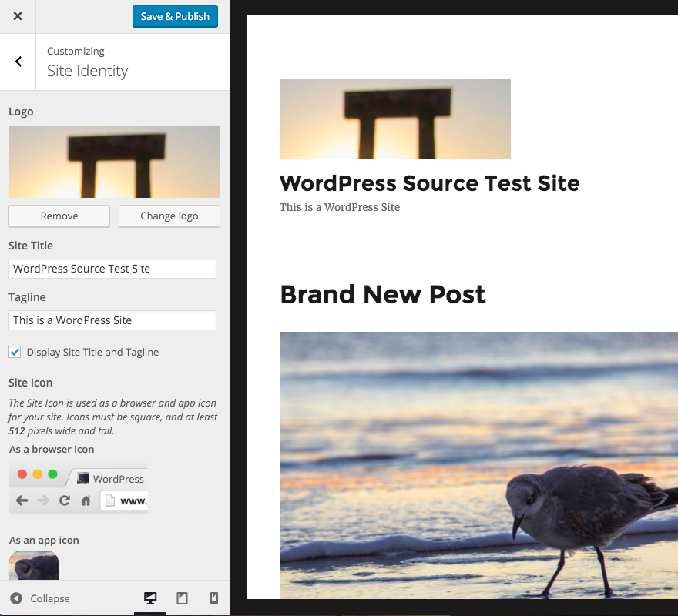Screen dimensions: 678x616
Task: Open the Brand New Post heading link
Action: coord(383,295)
